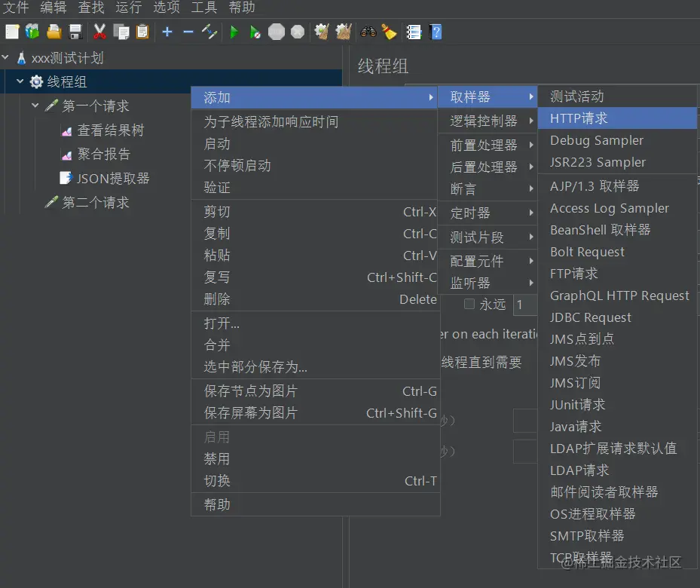Click the binoculars Search icon

pyautogui.click(x=368, y=32)
